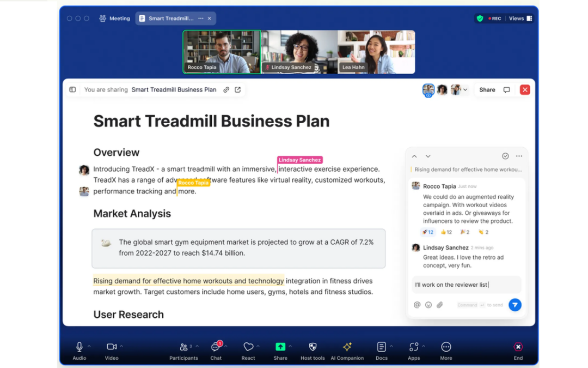End the meeting
The height and width of the screenshot is (368, 588).
(518, 351)
